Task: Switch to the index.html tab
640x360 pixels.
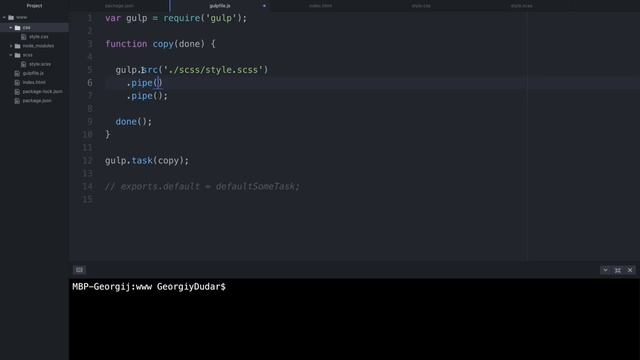Action: (320, 6)
